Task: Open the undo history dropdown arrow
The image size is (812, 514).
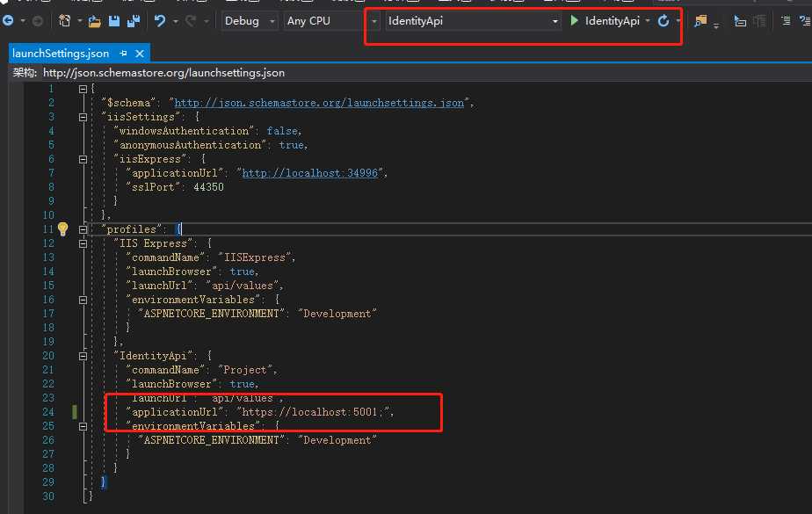Action: pyautogui.click(x=175, y=21)
